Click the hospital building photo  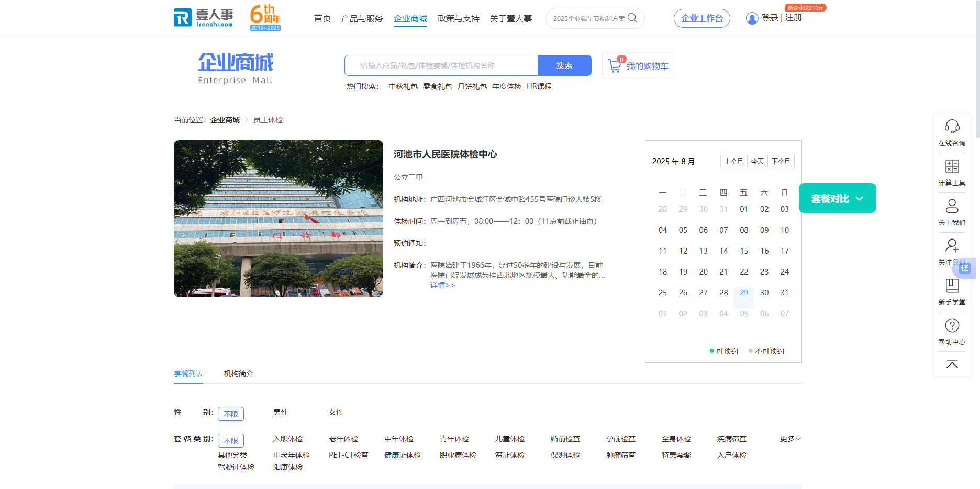279,219
